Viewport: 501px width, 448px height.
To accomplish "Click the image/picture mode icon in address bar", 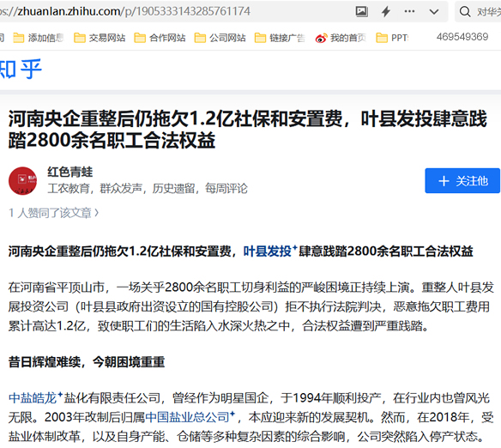I will pos(362,12).
